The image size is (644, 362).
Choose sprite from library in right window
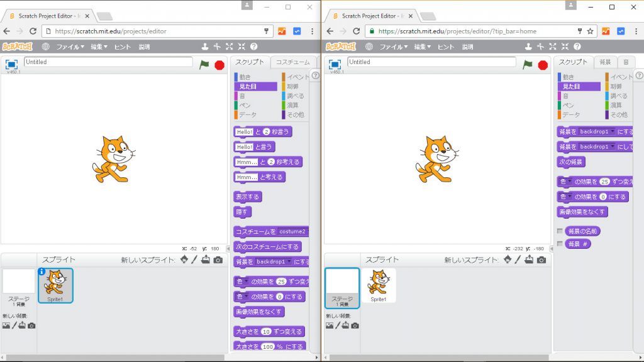(508, 260)
